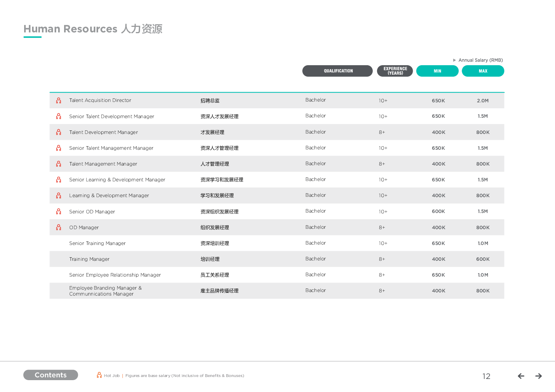Select 'OD Manager' title text
Screen dimensions: 555x392
click(84, 228)
